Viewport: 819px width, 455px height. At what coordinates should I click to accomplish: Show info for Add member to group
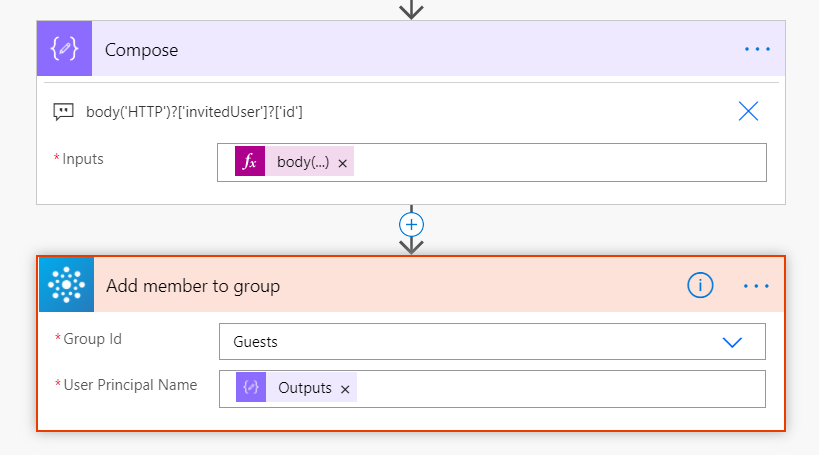[x=700, y=286]
